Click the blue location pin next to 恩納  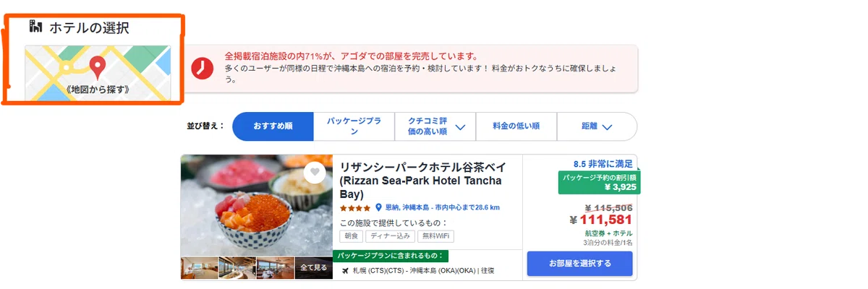(378, 207)
